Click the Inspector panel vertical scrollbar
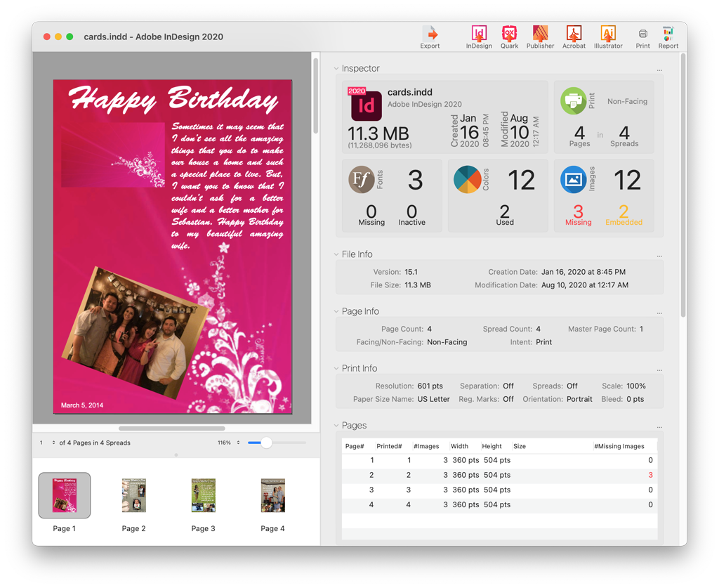Image resolution: width=719 pixels, height=588 pixels. (x=683, y=185)
